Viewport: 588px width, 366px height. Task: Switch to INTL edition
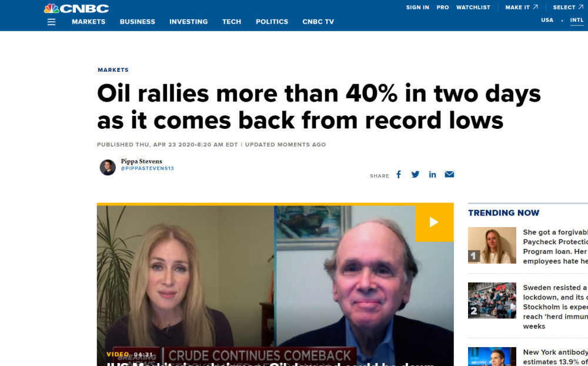[x=577, y=20]
